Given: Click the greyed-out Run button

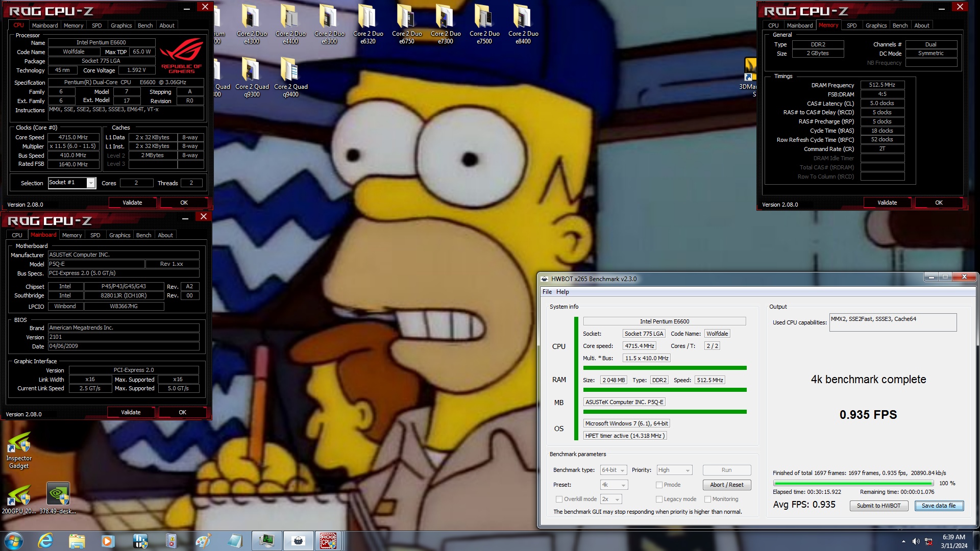Looking at the screenshot, I should pos(726,470).
